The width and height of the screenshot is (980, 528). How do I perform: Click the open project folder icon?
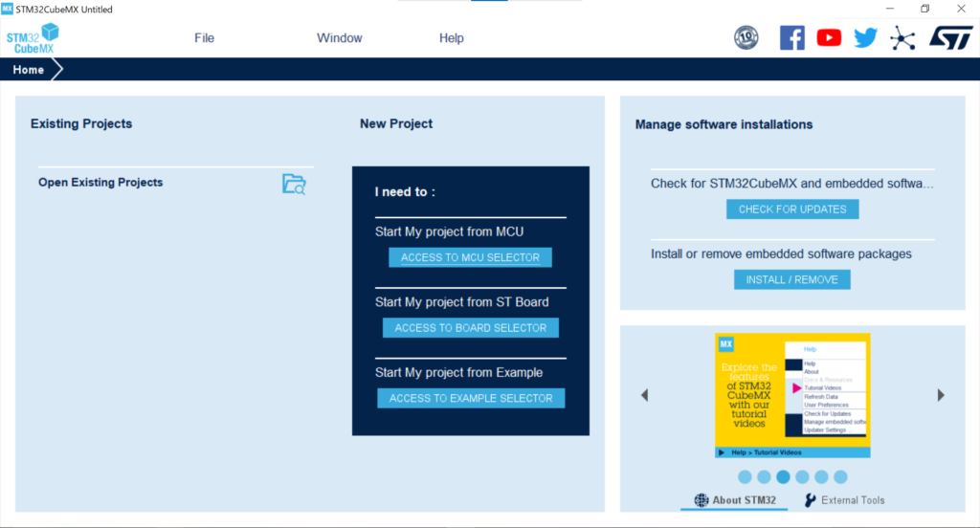pyautogui.click(x=294, y=185)
